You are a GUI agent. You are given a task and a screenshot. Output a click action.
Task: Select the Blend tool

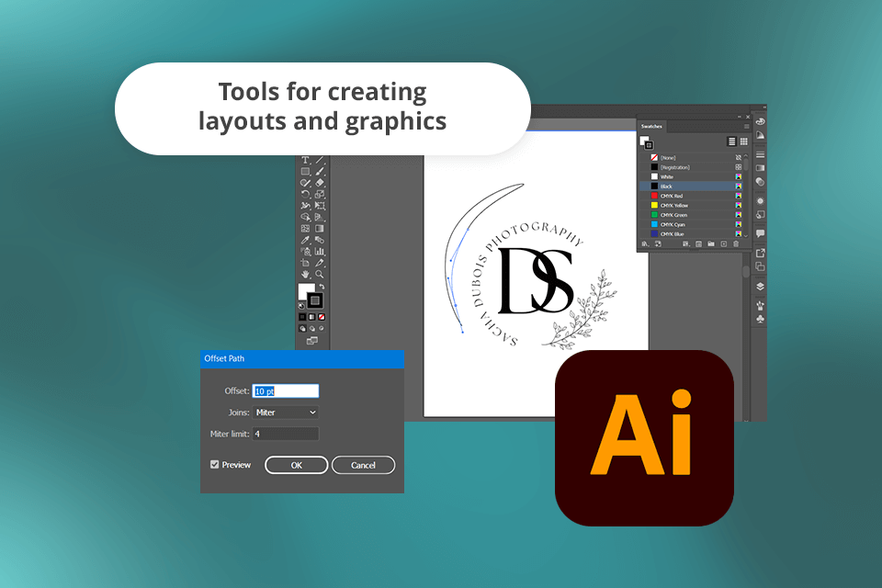pos(320,241)
